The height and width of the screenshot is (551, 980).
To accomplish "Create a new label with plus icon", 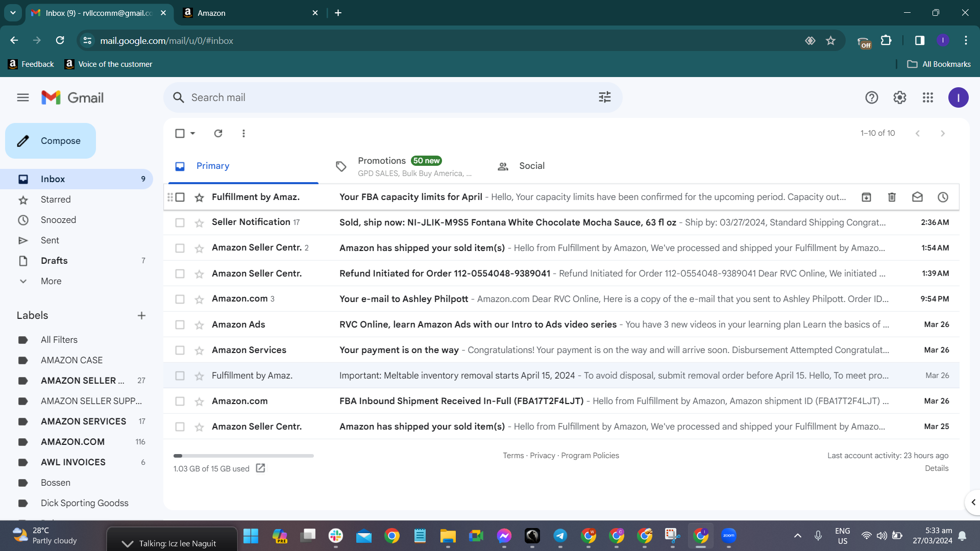I will [x=141, y=316].
